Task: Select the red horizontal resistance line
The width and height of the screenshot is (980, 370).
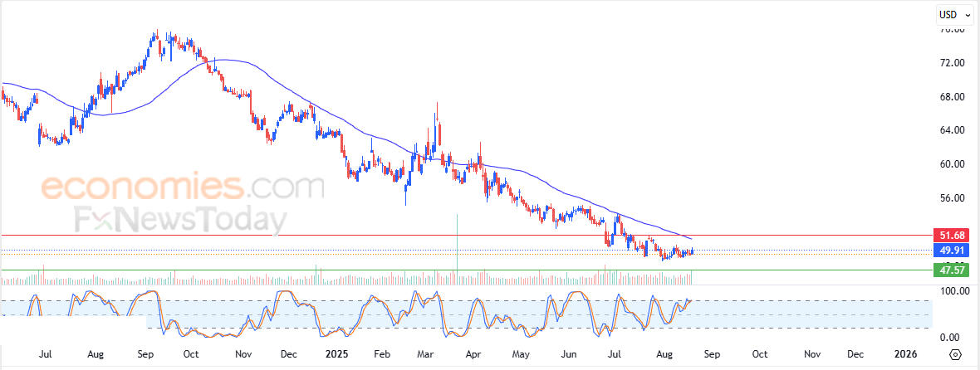Action: (466, 236)
